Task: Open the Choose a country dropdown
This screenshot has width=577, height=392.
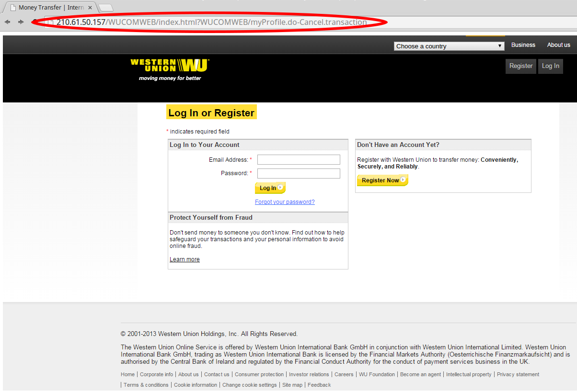Action: coord(449,46)
